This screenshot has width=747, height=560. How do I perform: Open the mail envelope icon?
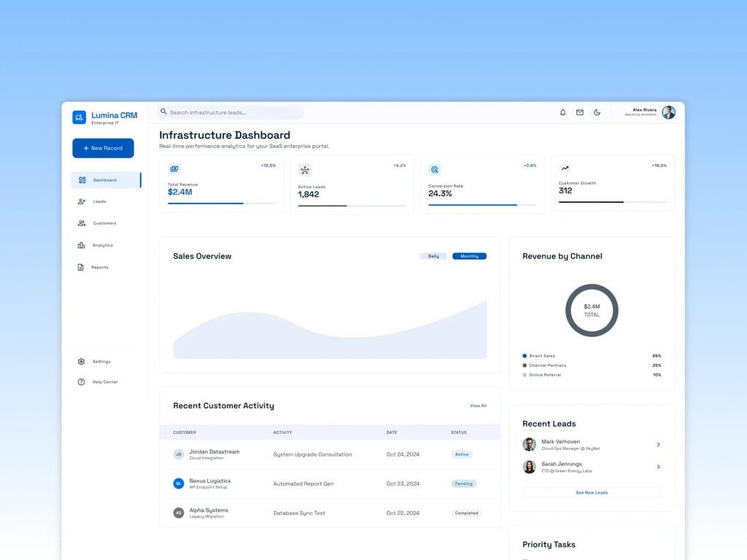[x=580, y=112]
